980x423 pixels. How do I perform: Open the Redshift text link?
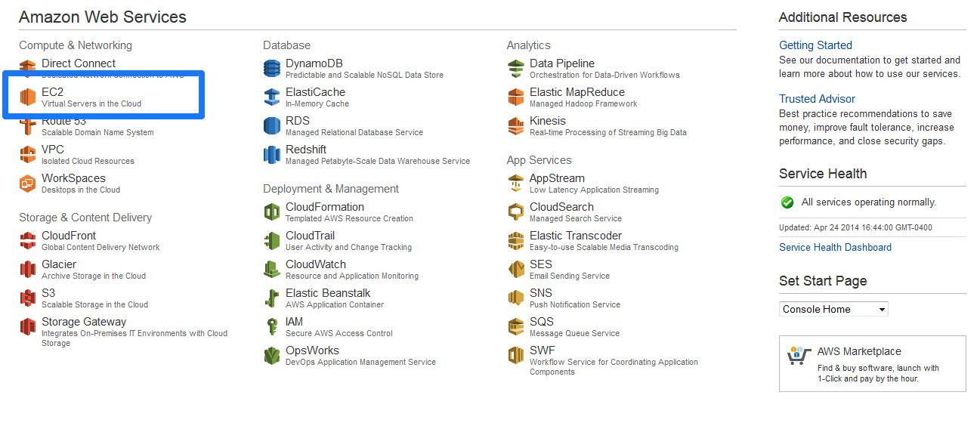(306, 150)
